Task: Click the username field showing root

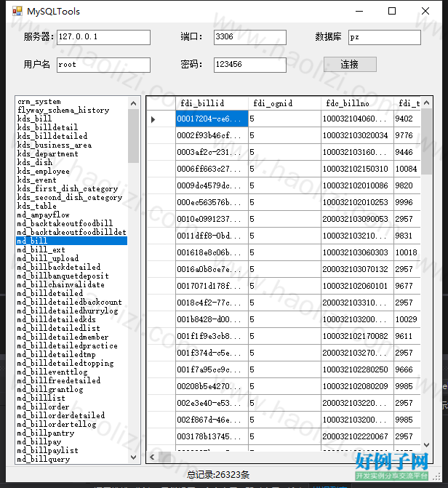Action: tap(103, 65)
